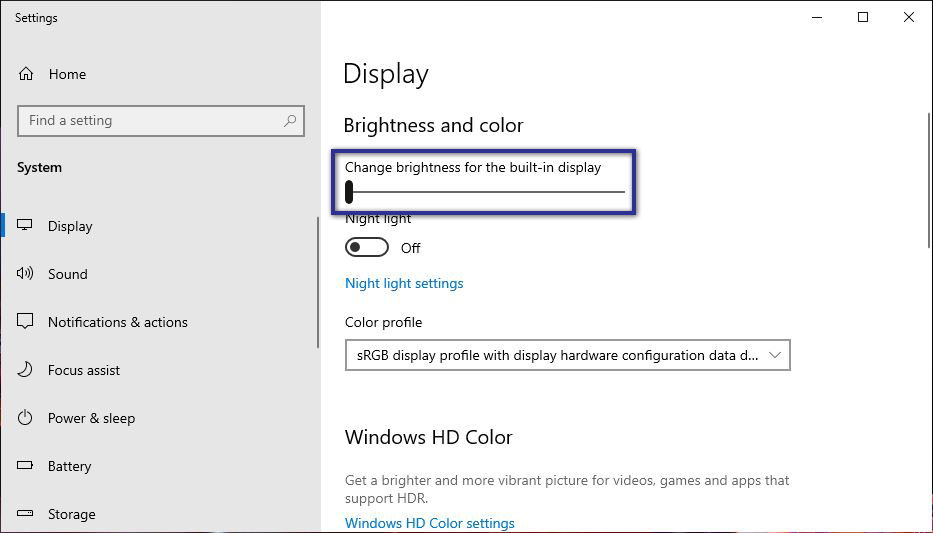
Task: Click the Battery icon in sidebar
Action: 26,466
